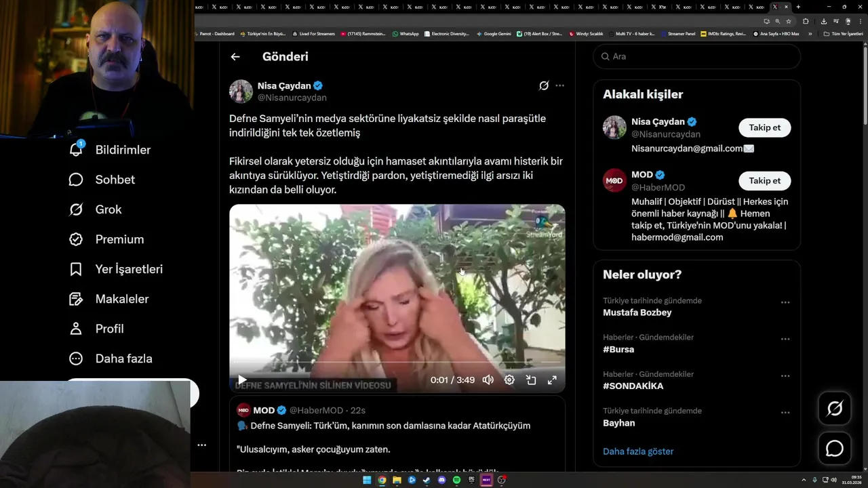The image size is (868, 488).
Task: Open options for #SONDAKİKA trend
Action: 785,375
